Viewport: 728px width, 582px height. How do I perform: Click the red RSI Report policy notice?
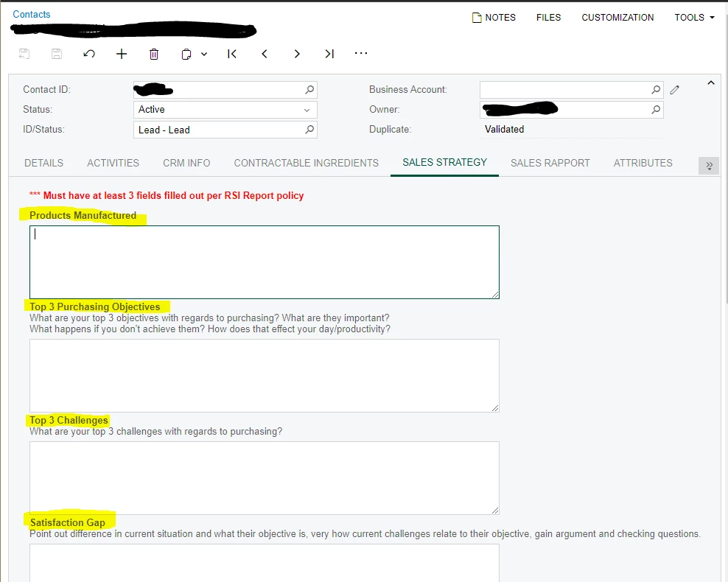pyautogui.click(x=167, y=195)
